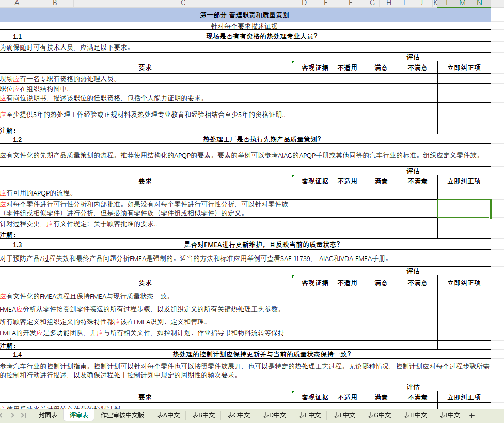Switch to the 作业审核中文版 sheet tab

[122, 415]
